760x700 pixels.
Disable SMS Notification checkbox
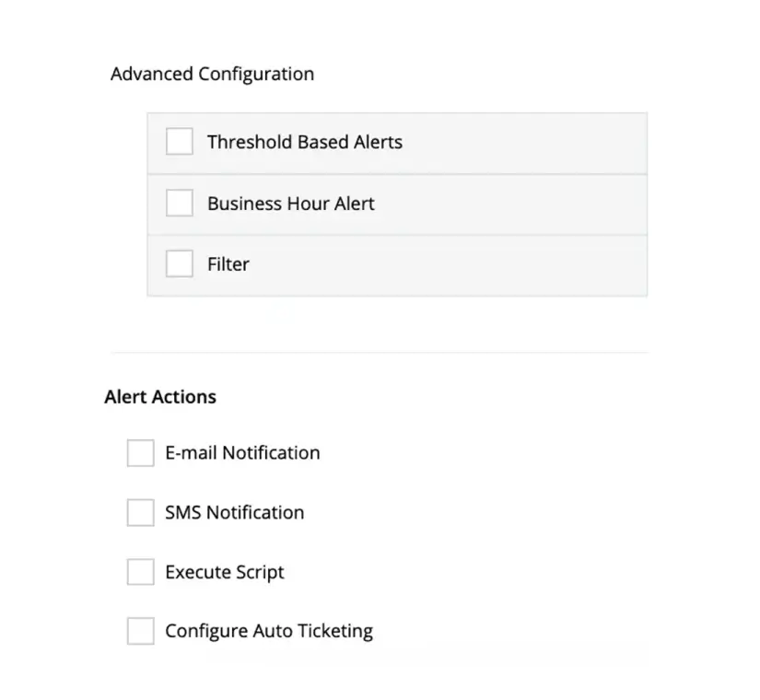[139, 512]
